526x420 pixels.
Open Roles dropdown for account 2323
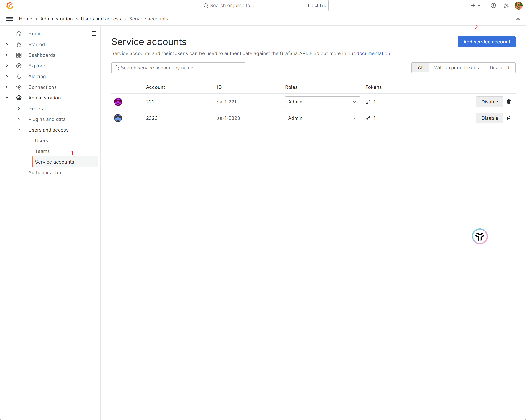[322, 118]
